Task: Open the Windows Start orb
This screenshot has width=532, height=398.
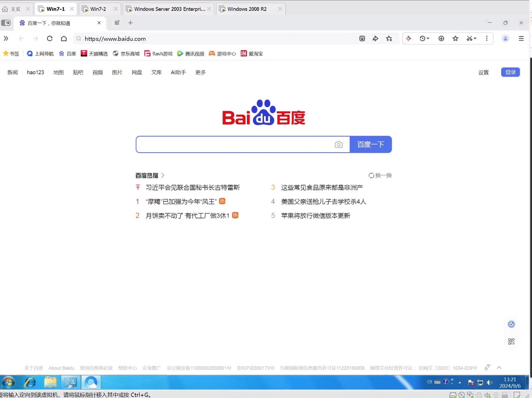Action: point(8,382)
